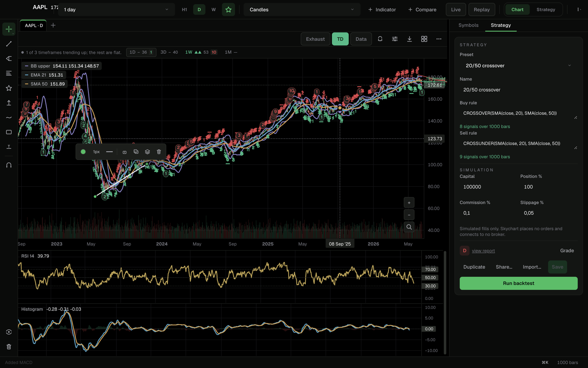Toggle drawings visibility eye icon
The image size is (588, 368).
pos(9,332)
